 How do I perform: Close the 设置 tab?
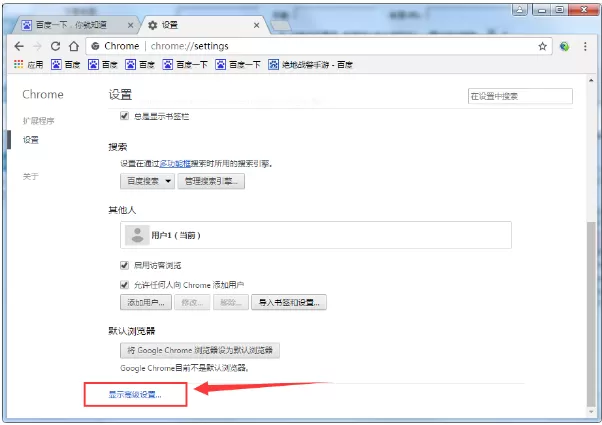(x=256, y=25)
